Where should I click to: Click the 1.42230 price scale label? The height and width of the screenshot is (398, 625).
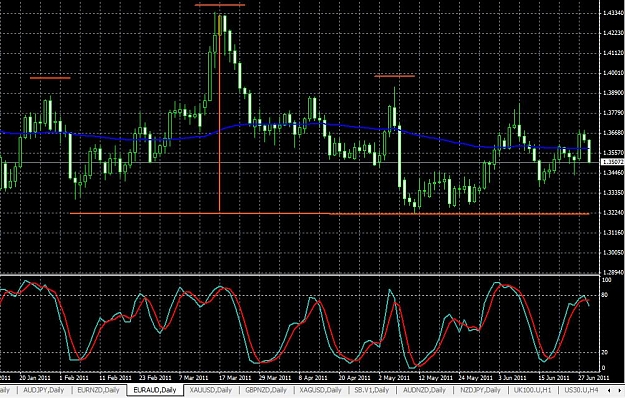pos(613,33)
